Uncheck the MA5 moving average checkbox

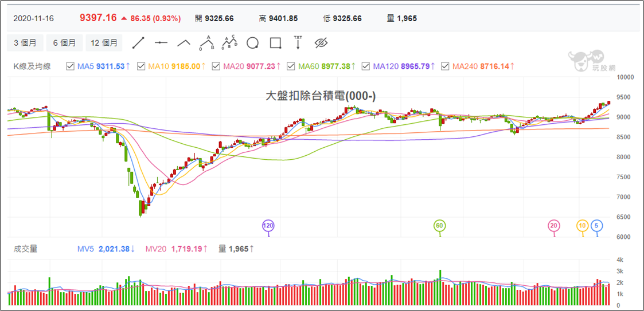pos(70,66)
